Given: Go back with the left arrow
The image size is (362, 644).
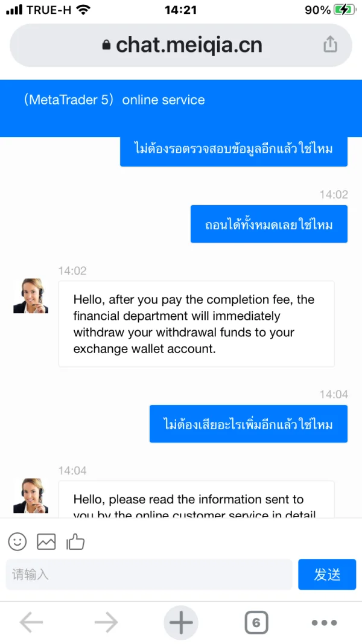Looking at the screenshot, I should pos(31,623).
